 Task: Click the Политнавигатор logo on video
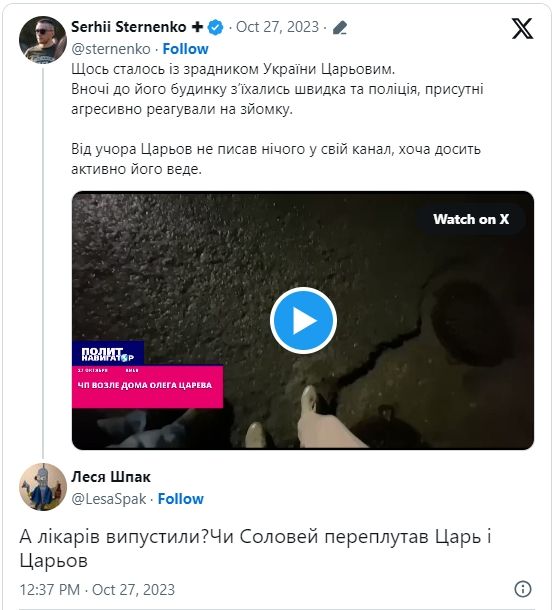(x=108, y=354)
